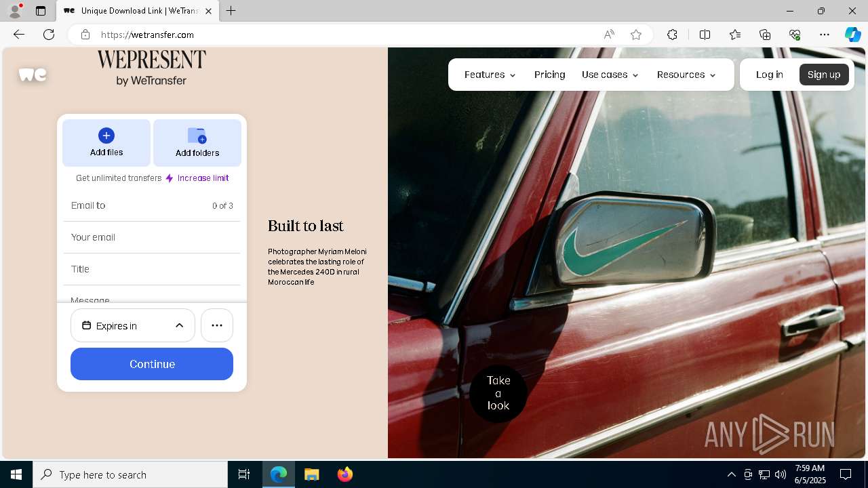Open Edge Settings and more menu
Image resolution: width=868 pixels, height=488 pixels.
tap(825, 35)
